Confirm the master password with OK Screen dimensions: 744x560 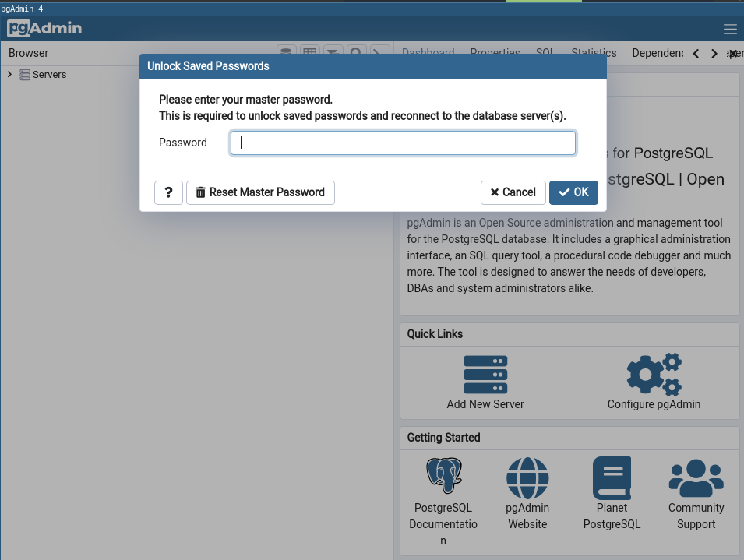click(x=573, y=192)
